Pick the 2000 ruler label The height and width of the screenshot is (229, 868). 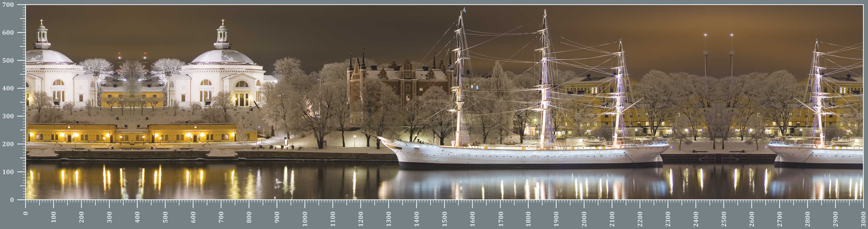pyautogui.click(x=584, y=219)
